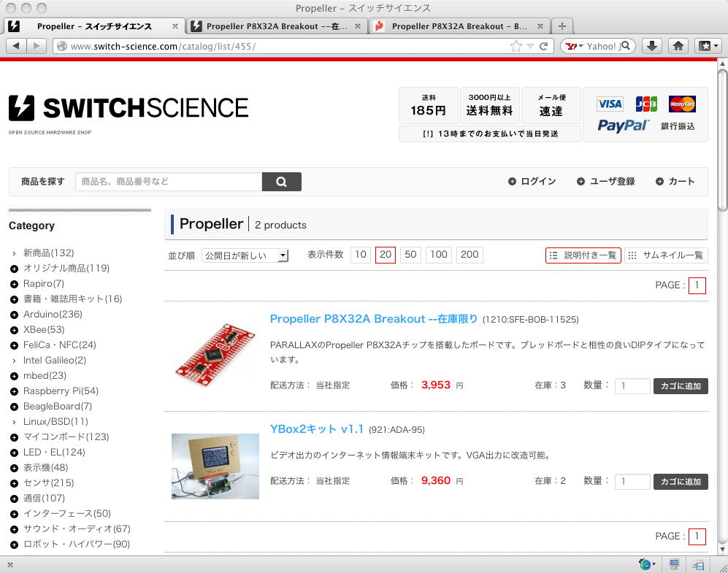The width and height of the screenshot is (728, 573).
Task: Open Propeller P8X32A Breakout product link
Action: click(x=374, y=319)
